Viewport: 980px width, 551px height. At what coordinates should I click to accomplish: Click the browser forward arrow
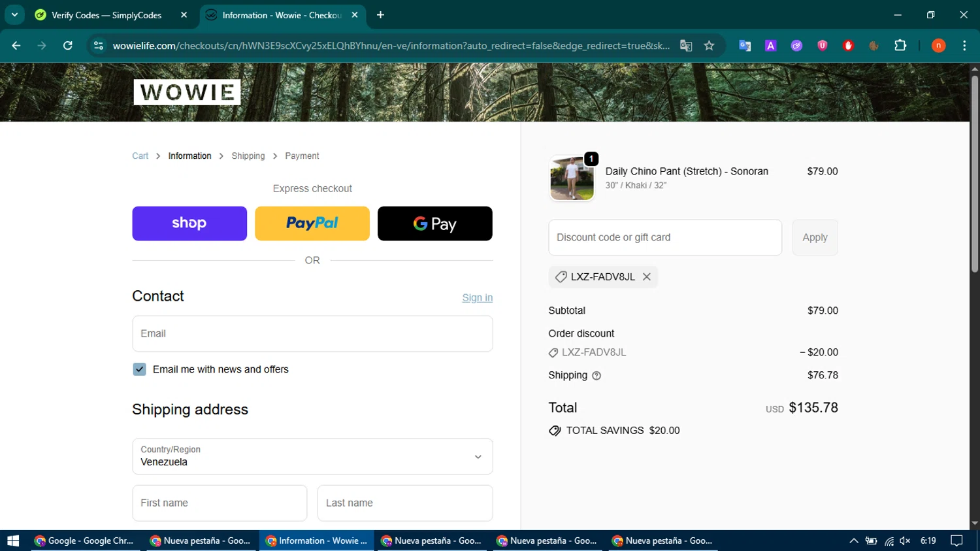click(42, 46)
